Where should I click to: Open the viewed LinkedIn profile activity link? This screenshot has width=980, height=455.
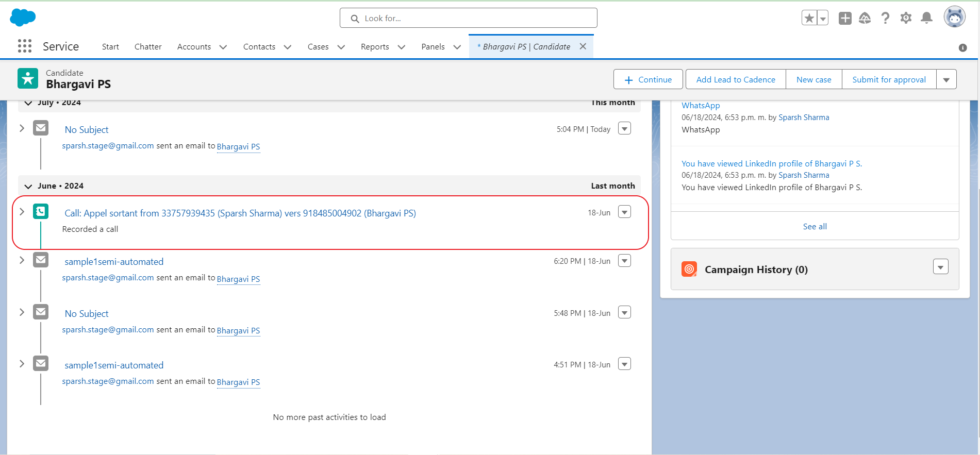click(x=772, y=163)
